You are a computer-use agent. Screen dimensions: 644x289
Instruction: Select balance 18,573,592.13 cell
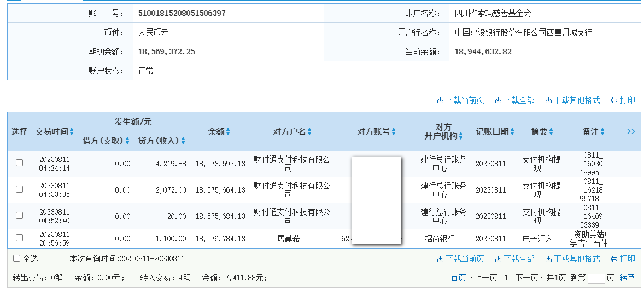[x=220, y=164]
